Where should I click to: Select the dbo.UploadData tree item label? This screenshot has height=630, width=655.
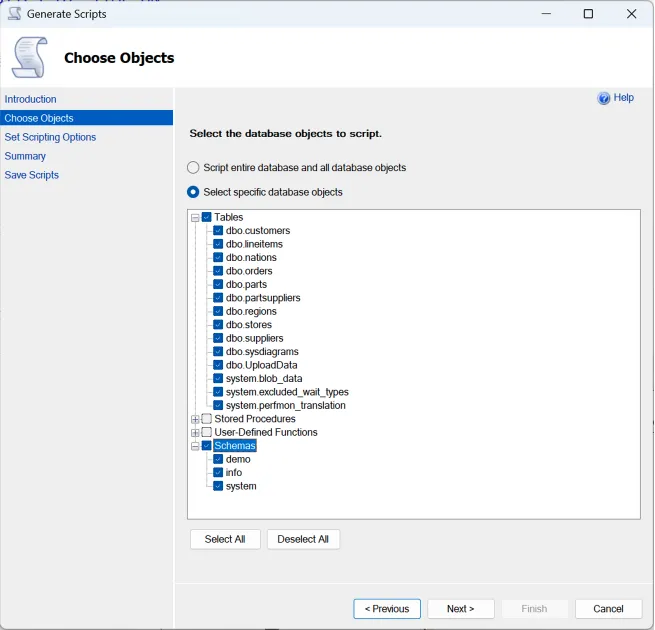coord(261,366)
